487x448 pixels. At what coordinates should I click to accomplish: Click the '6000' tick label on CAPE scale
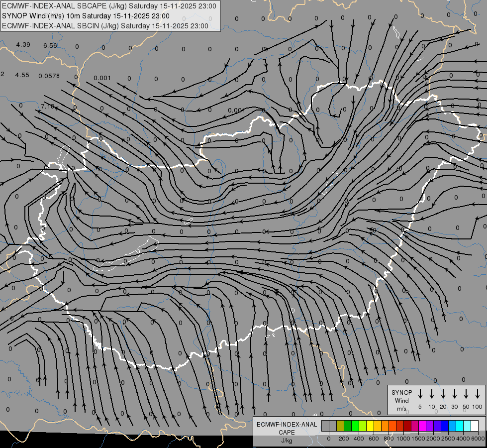click(478, 439)
